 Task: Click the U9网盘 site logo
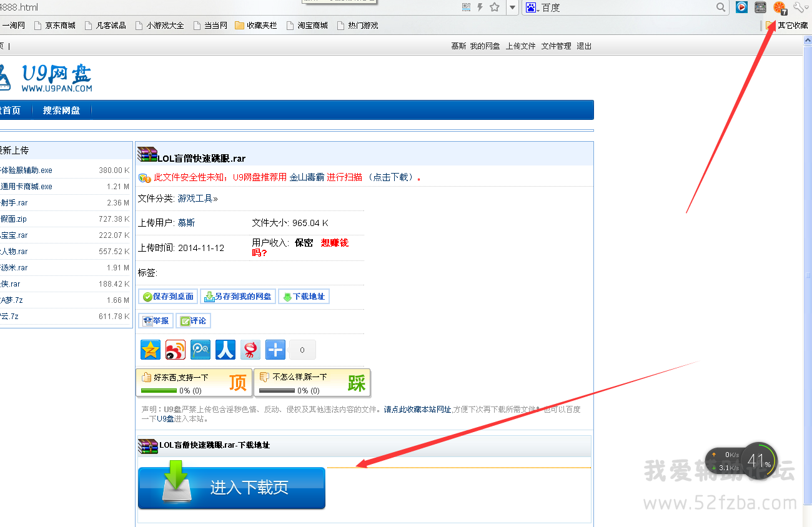(46, 78)
